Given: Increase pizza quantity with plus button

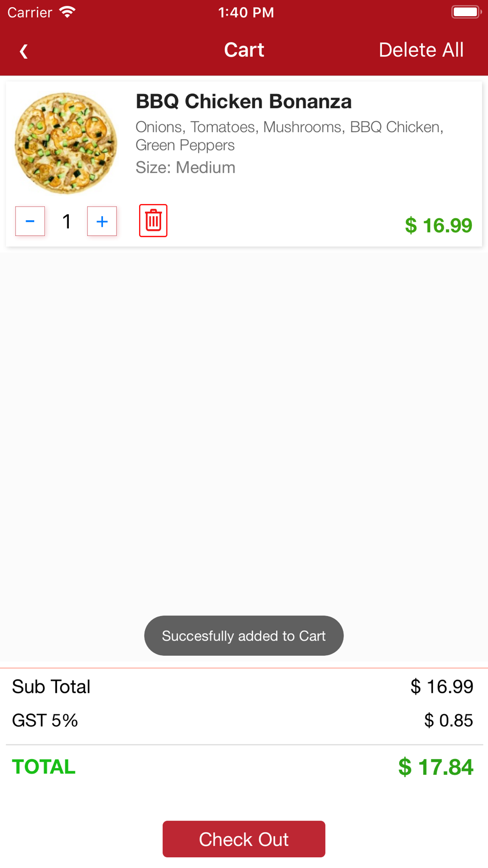Looking at the screenshot, I should tap(102, 221).
